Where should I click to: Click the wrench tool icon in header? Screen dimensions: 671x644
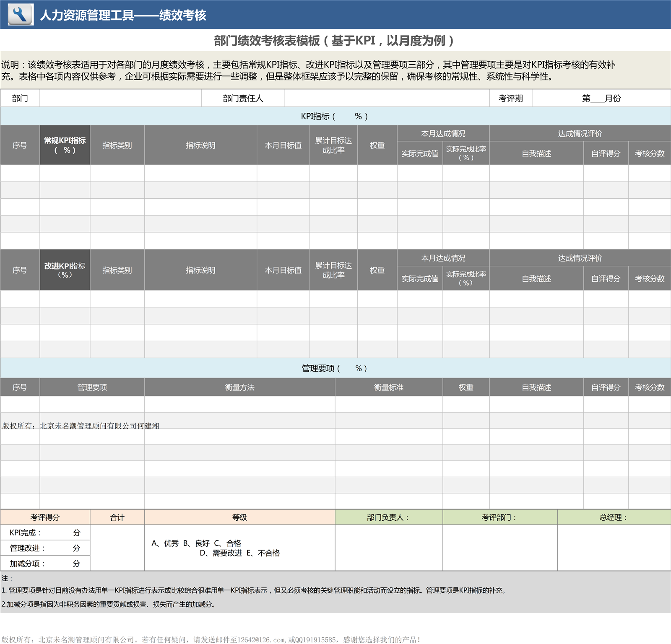[21, 15]
